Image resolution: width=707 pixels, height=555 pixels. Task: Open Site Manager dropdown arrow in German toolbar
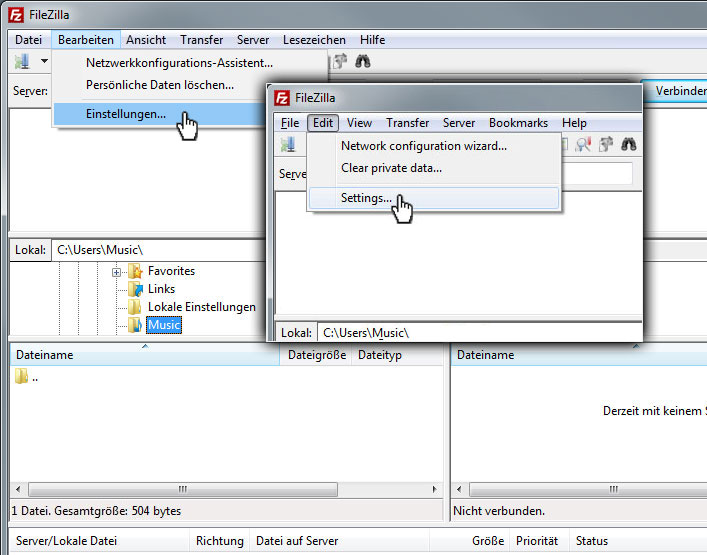click(x=44, y=60)
